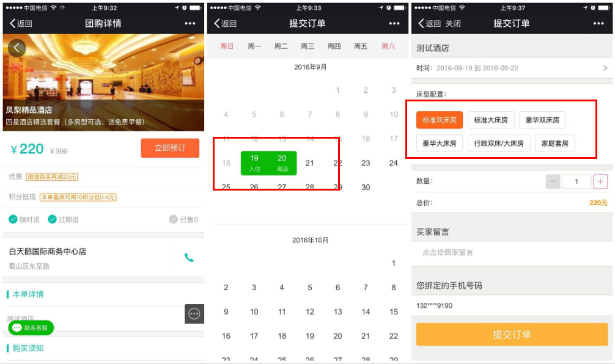Click 联系客服 green support button
Screen dimensions: 615x364
[x=31, y=327]
